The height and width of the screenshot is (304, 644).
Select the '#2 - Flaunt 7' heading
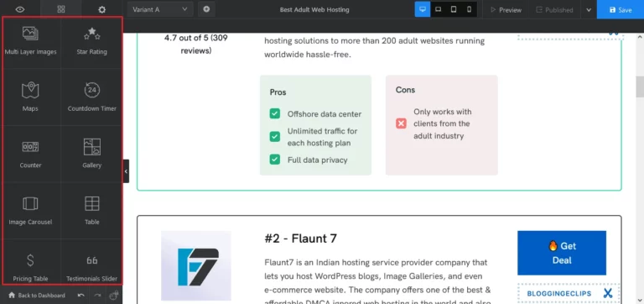coord(301,238)
